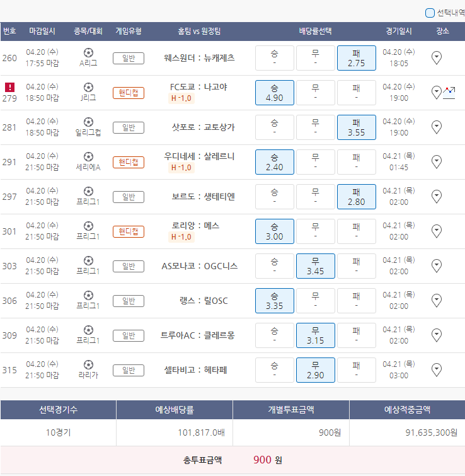Open location pin for match 301
The height and width of the screenshot is (476, 465).
pyautogui.click(x=436, y=231)
